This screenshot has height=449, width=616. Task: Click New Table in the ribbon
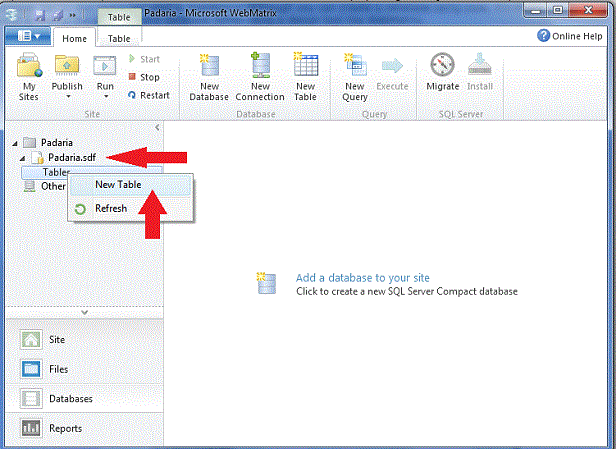(x=306, y=77)
